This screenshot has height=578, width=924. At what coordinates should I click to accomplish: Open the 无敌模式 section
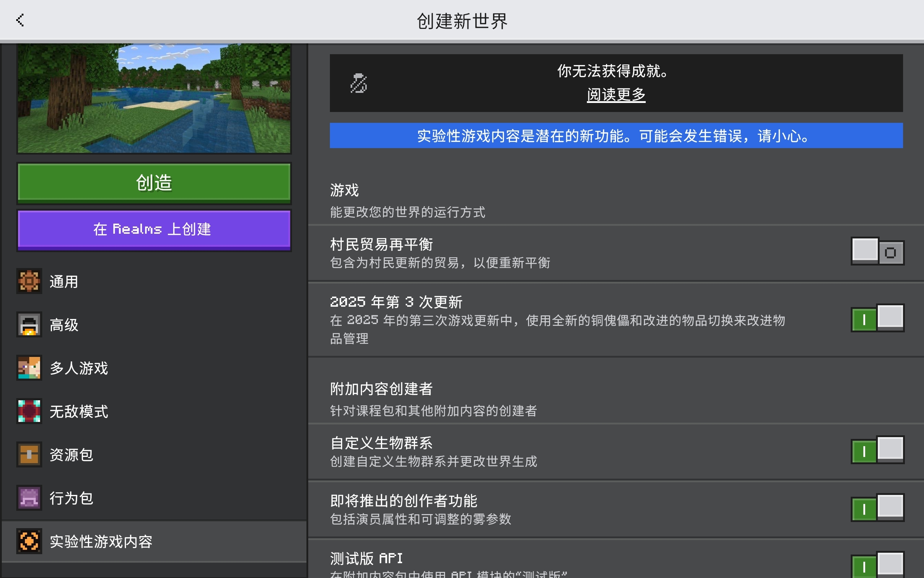pos(154,411)
